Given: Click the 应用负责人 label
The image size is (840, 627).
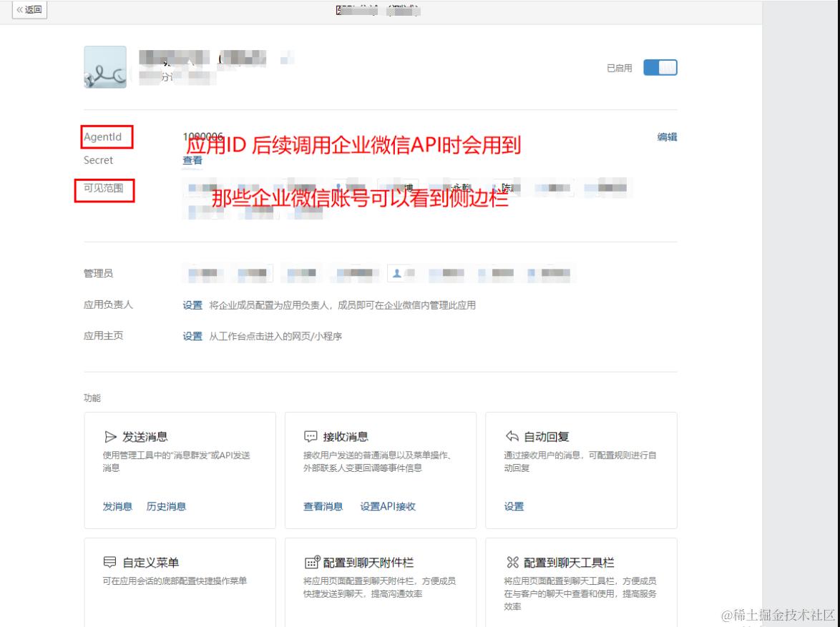Looking at the screenshot, I should coord(108,305).
